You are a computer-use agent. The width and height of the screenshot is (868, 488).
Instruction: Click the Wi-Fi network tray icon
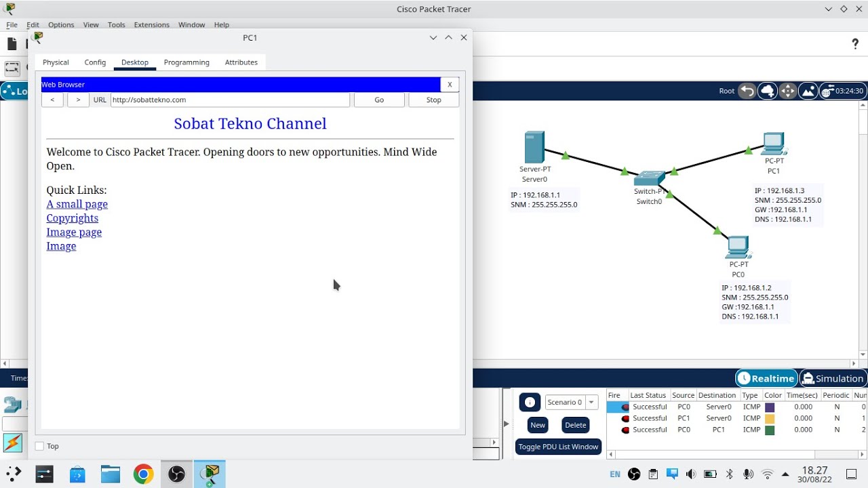tap(767, 474)
